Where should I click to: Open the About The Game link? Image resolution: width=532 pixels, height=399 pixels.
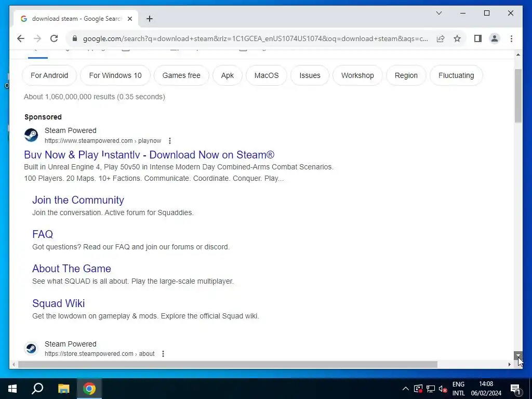point(72,269)
